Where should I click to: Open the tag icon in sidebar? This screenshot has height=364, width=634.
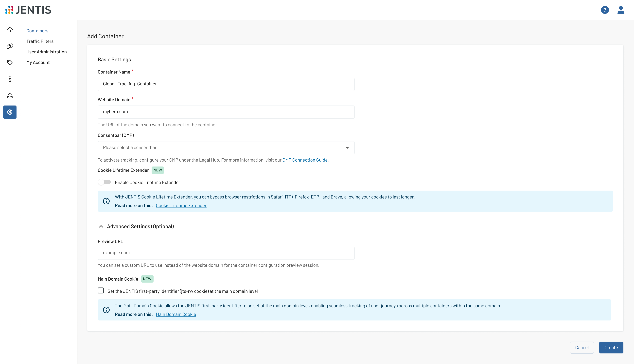click(10, 63)
